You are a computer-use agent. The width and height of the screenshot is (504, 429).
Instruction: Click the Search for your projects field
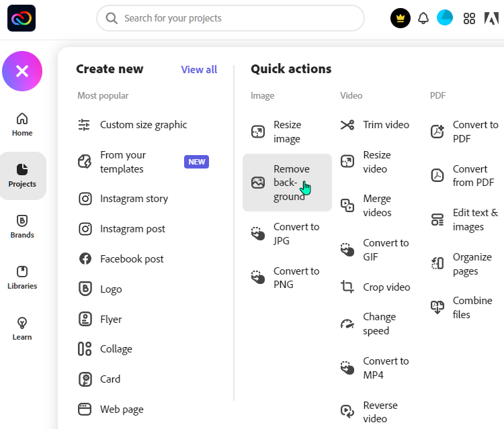tap(230, 18)
